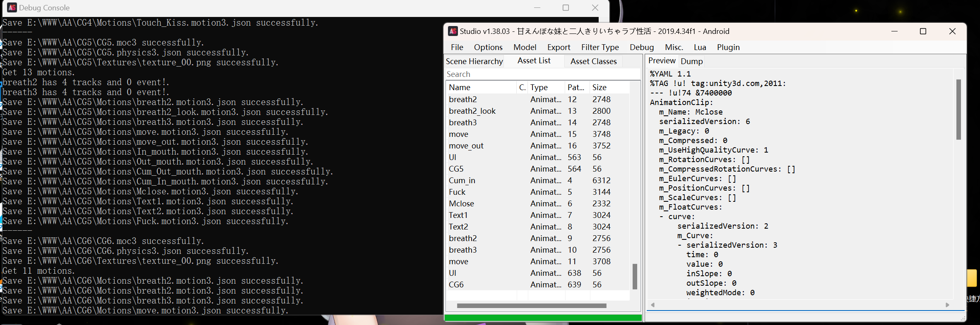
Task: Select the Mclose asset row
Action: (x=537, y=203)
